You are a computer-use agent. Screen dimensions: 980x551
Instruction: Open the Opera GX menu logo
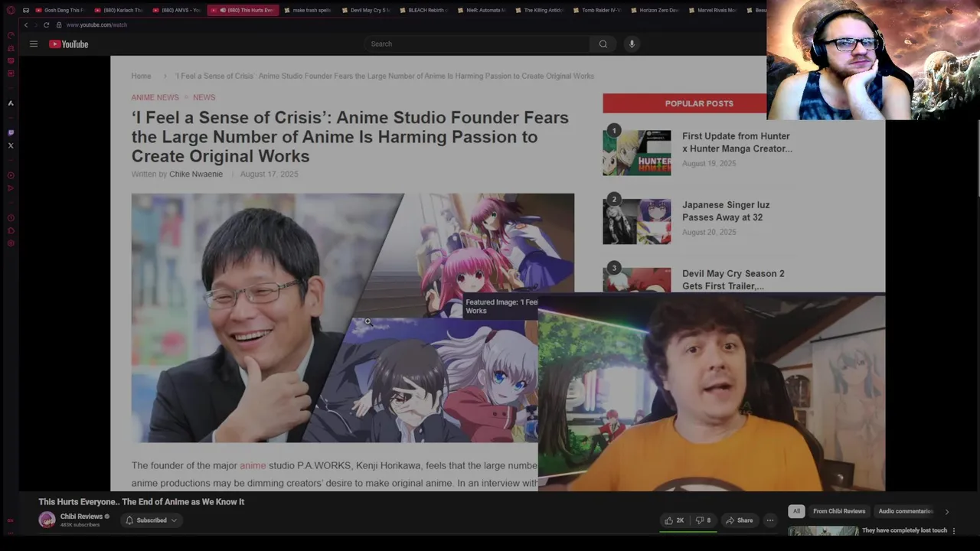11,11
